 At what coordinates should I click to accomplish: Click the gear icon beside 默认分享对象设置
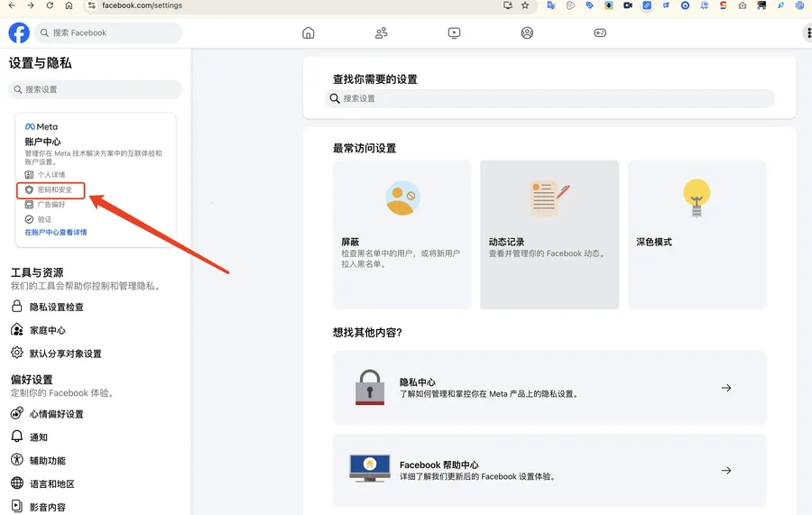(16, 353)
